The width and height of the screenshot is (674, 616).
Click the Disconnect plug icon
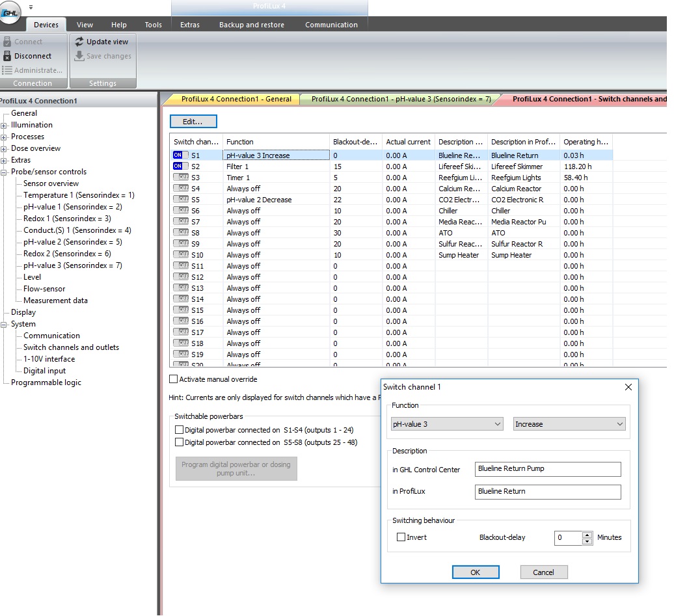pyautogui.click(x=7, y=56)
